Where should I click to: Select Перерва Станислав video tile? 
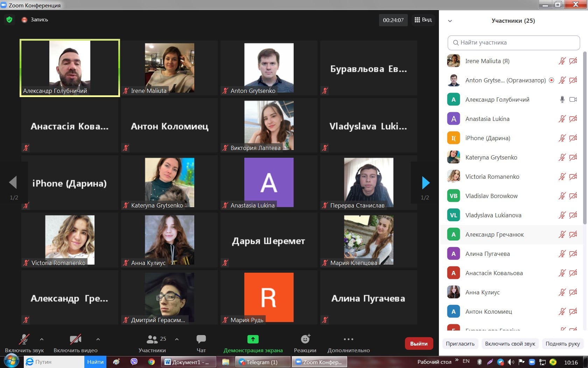coord(369,183)
